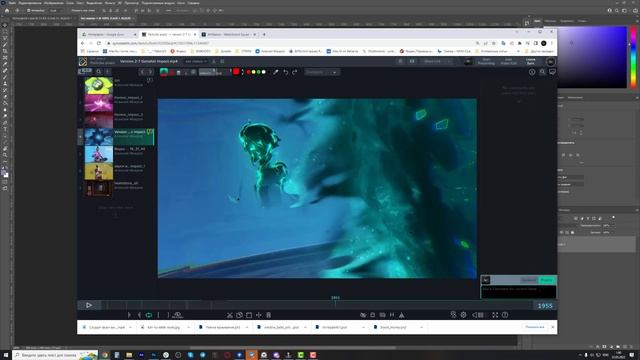Open player settings gear icon

[x=464, y=315]
